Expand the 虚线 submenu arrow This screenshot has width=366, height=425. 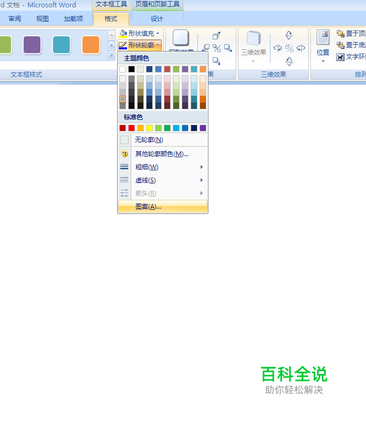[x=201, y=180]
